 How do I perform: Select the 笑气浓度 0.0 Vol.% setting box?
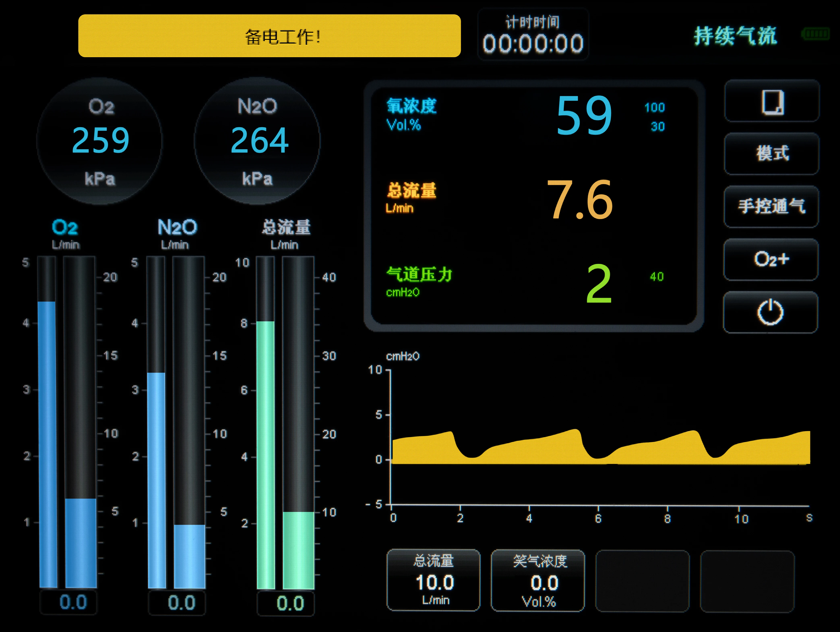[538, 581]
